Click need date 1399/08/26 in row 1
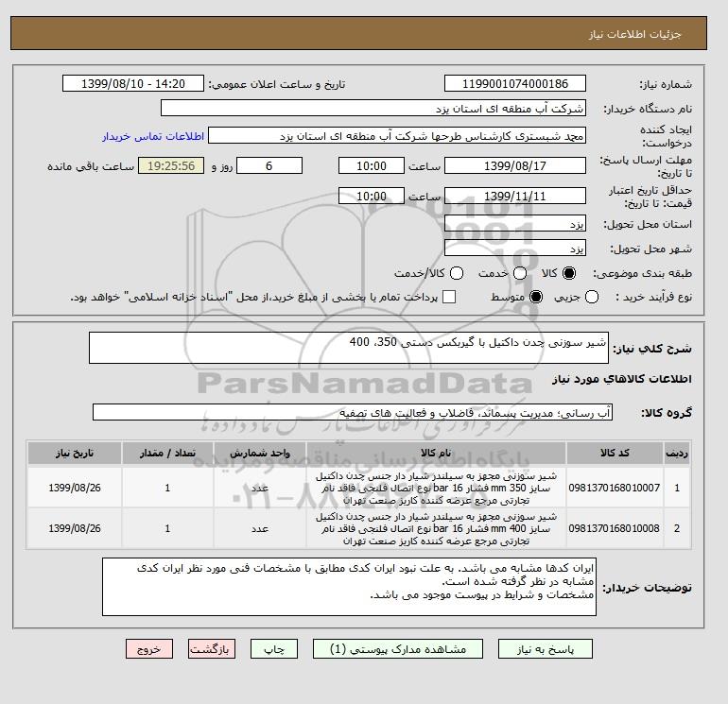The image size is (728, 704). (x=75, y=488)
